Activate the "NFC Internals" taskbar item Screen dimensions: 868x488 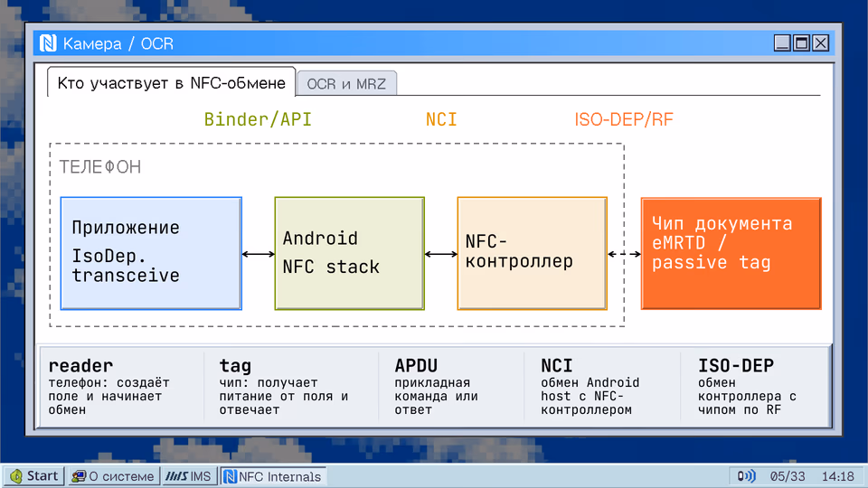coord(273,476)
